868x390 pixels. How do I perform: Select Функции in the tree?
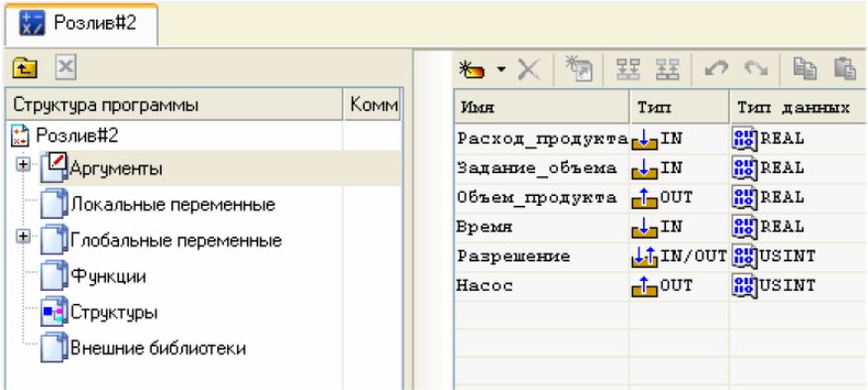tap(108, 276)
